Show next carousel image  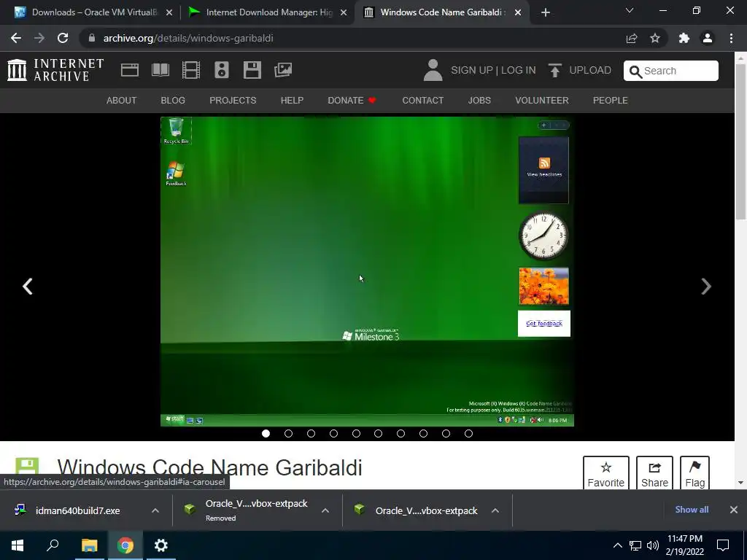706,286
